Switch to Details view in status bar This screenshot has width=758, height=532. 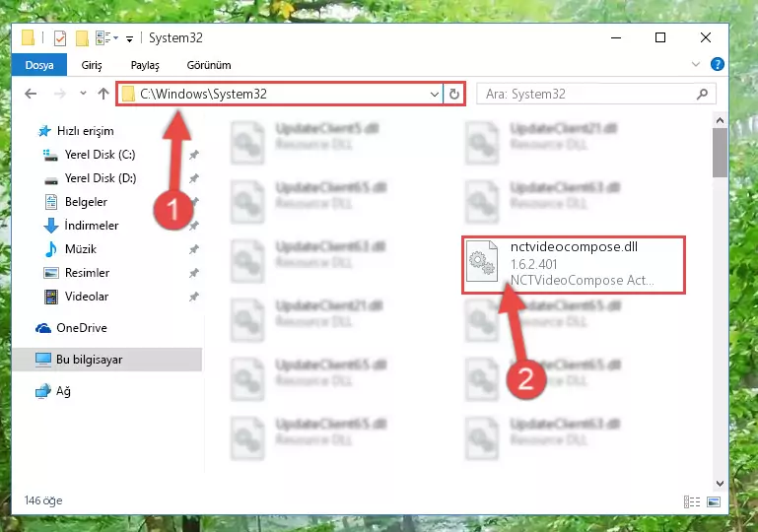click(692, 502)
